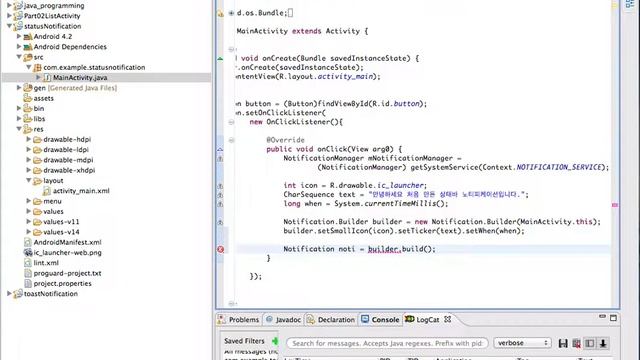Switch to the Console tab
Image resolution: width=640 pixels, height=360 pixels.
point(380,320)
